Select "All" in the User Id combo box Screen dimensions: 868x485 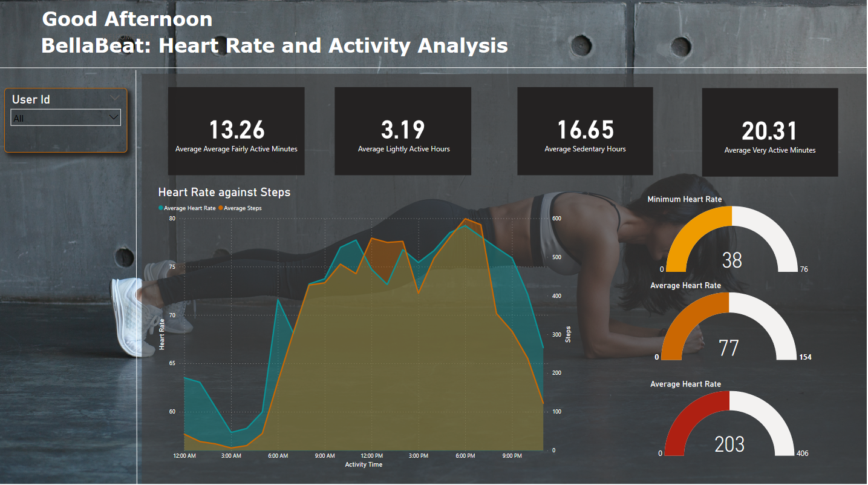click(x=60, y=117)
